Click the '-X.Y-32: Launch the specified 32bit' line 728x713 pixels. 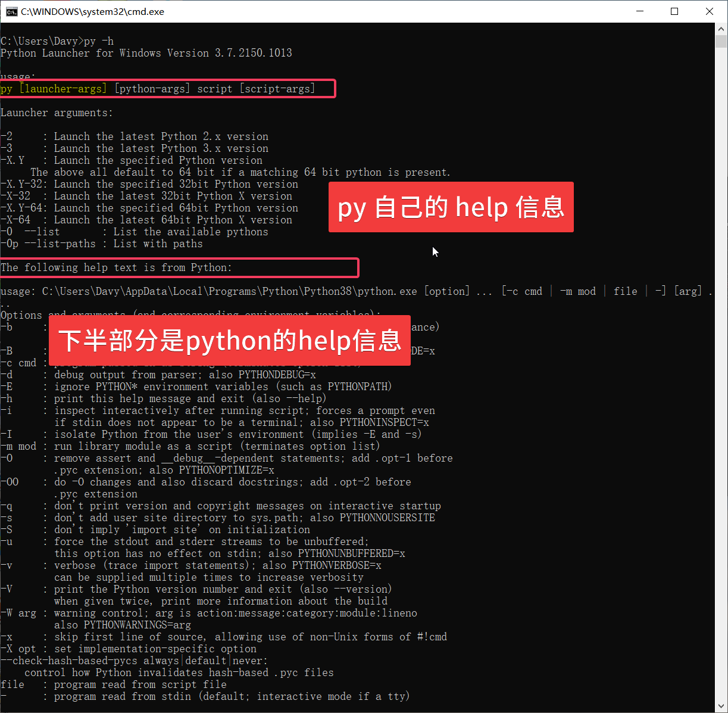(x=149, y=184)
